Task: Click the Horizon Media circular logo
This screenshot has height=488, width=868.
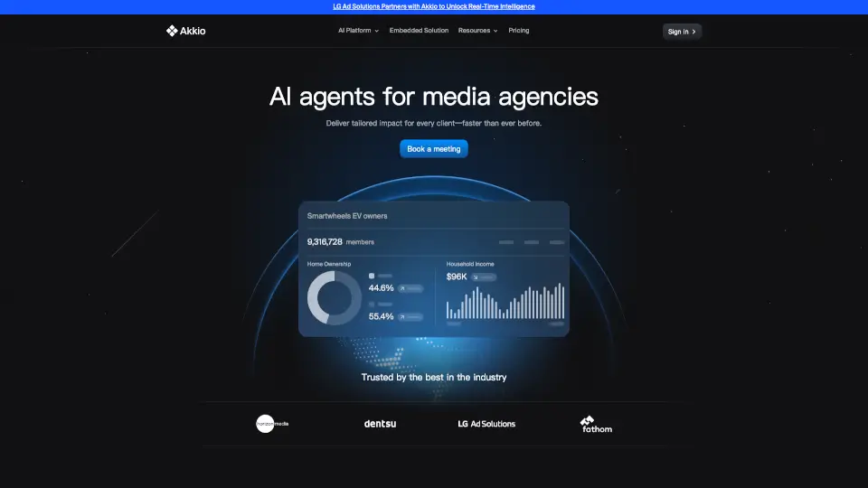Action: point(265,423)
